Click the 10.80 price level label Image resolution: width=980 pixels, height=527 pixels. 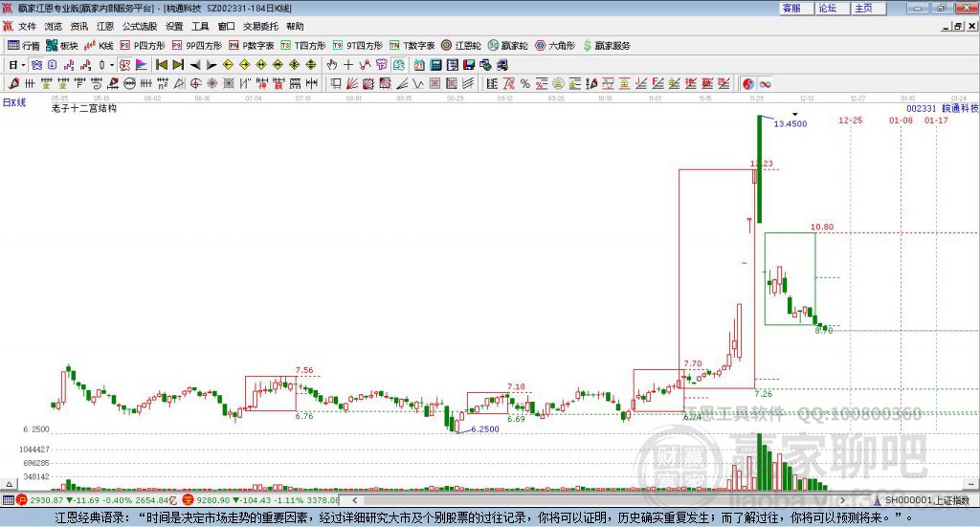point(822,227)
